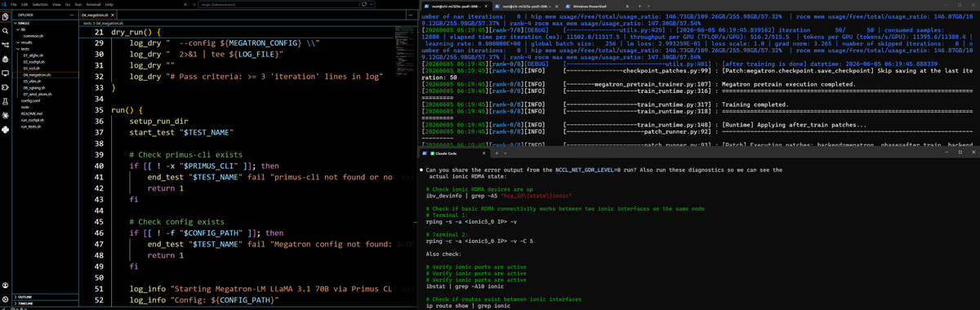Open 05_vllm.sh file
Viewport: 980px width, 310px height.
coord(32,82)
